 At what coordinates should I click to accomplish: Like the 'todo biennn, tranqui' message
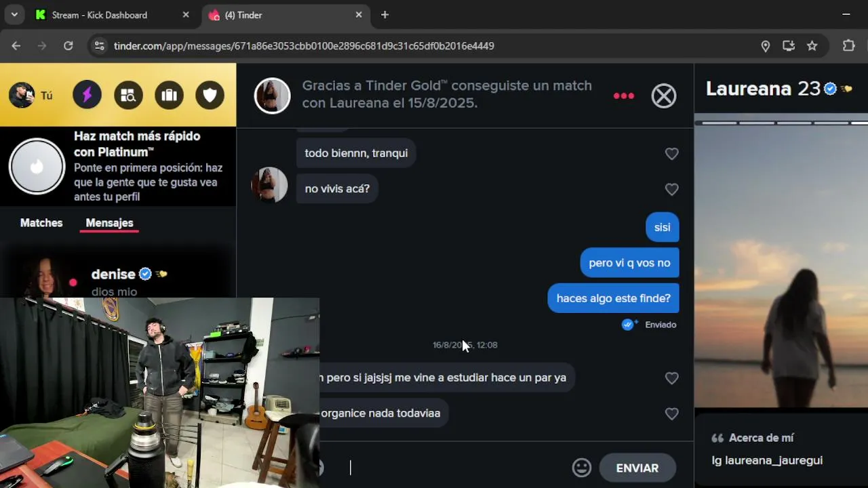(x=672, y=154)
